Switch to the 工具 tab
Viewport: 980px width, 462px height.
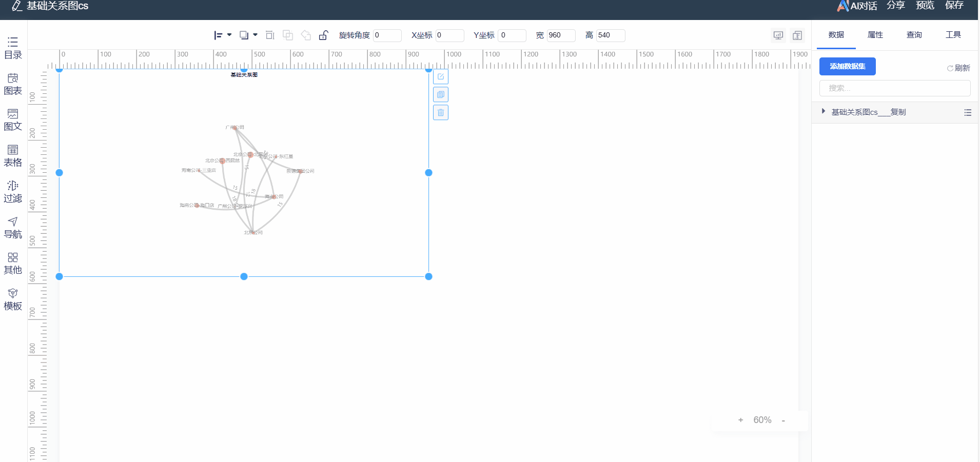tap(953, 35)
